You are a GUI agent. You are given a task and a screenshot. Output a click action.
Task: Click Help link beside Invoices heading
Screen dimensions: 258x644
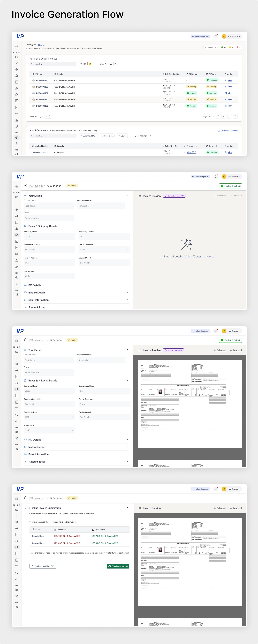(41, 45)
